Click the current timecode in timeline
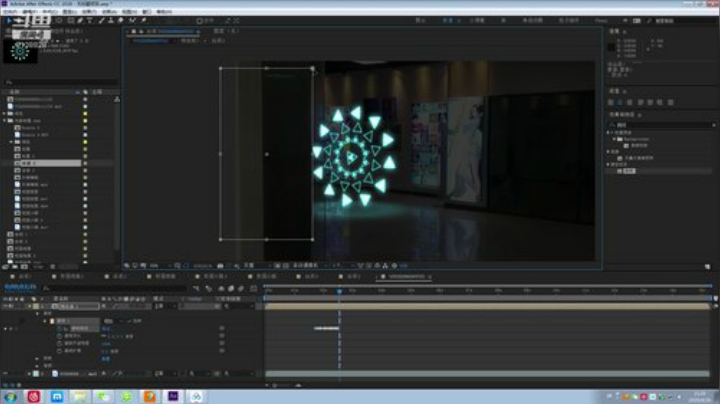 [20, 287]
